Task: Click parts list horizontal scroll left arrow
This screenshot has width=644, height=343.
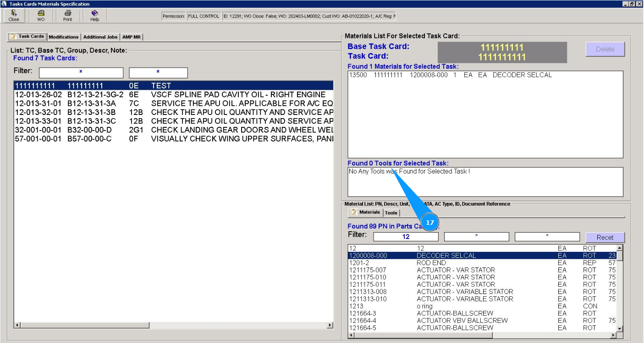Action: click(352, 335)
